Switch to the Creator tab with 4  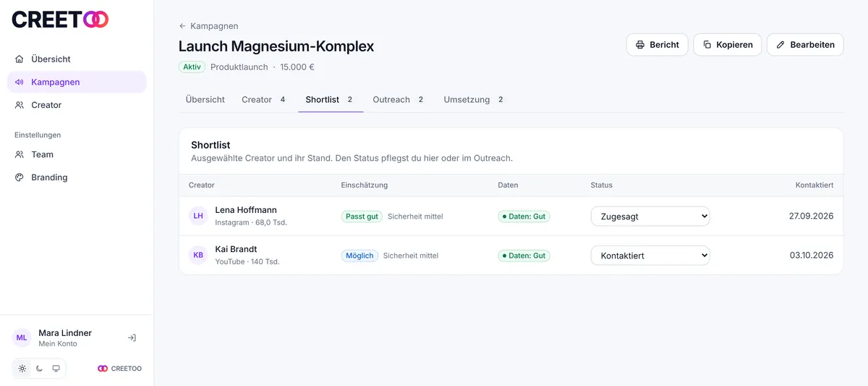pos(265,100)
